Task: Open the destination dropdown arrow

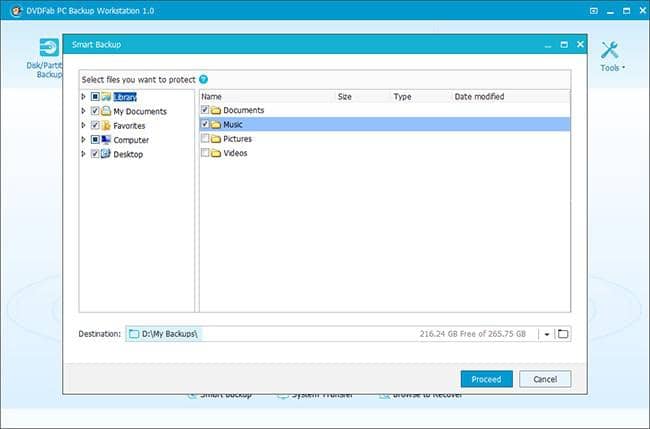Action: [x=547, y=334]
